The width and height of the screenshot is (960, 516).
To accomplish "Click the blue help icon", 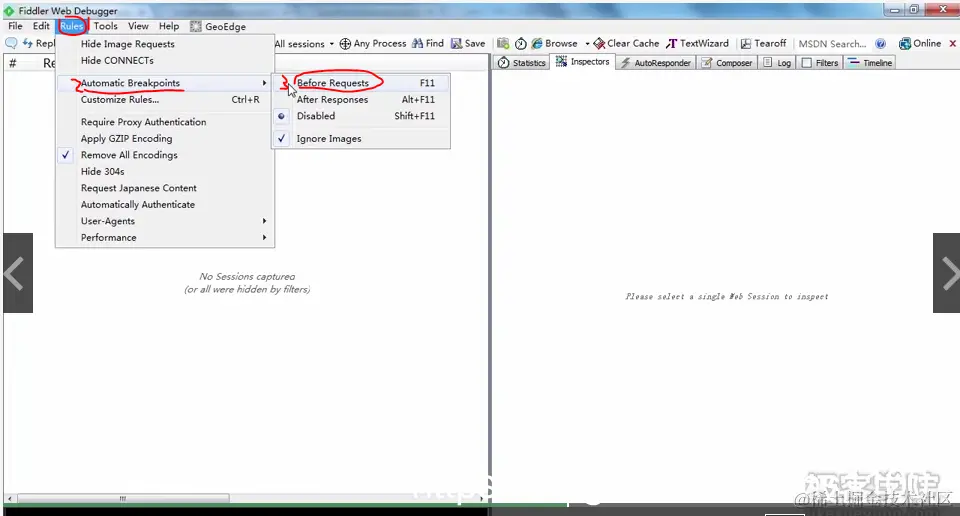I will tap(880, 43).
